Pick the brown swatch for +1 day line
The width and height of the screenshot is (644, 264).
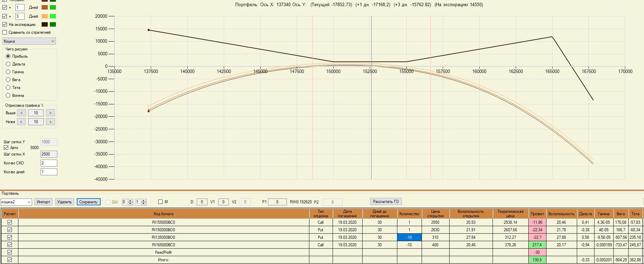(x=45, y=7)
